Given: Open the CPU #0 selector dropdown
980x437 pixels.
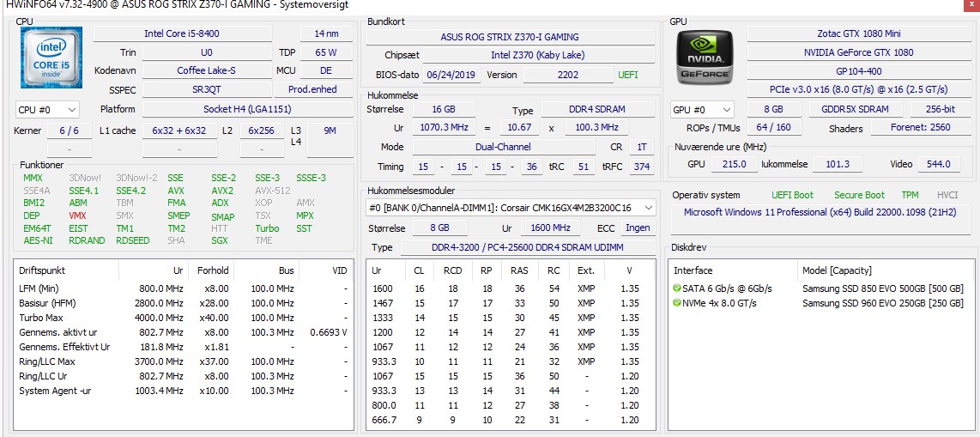Looking at the screenshot, I should pyautogui.click(x=47, y=109).
